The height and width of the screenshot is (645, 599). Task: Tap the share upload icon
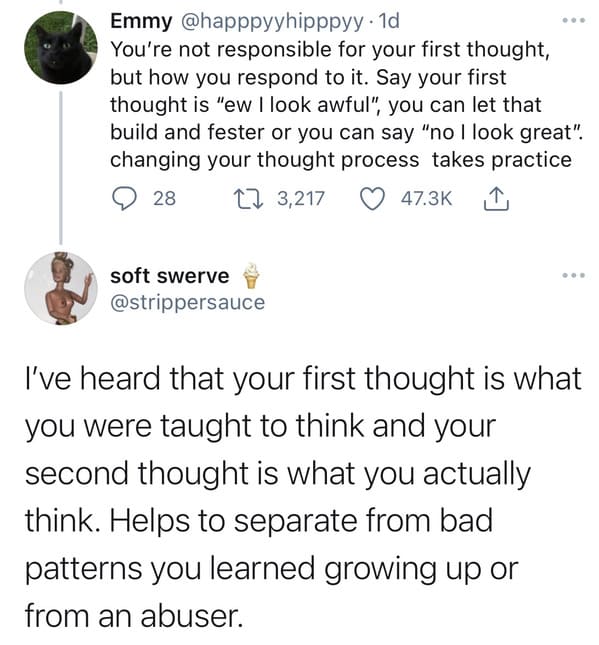pos(496,199)
